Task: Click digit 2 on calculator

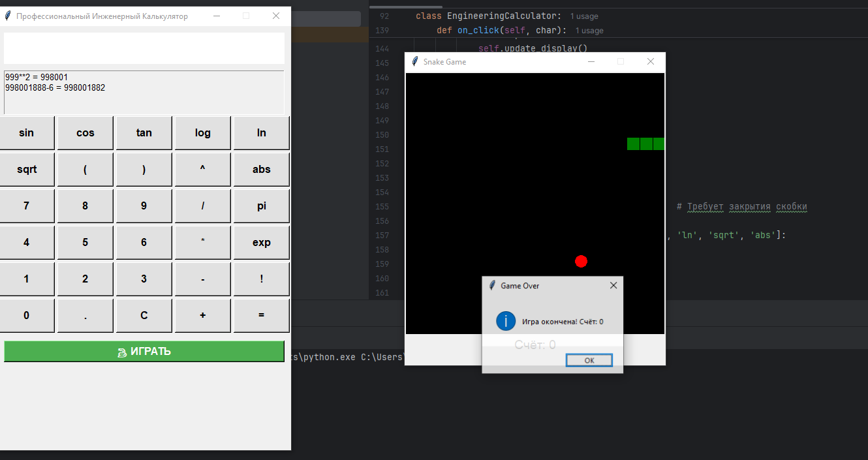Action: 85,279
